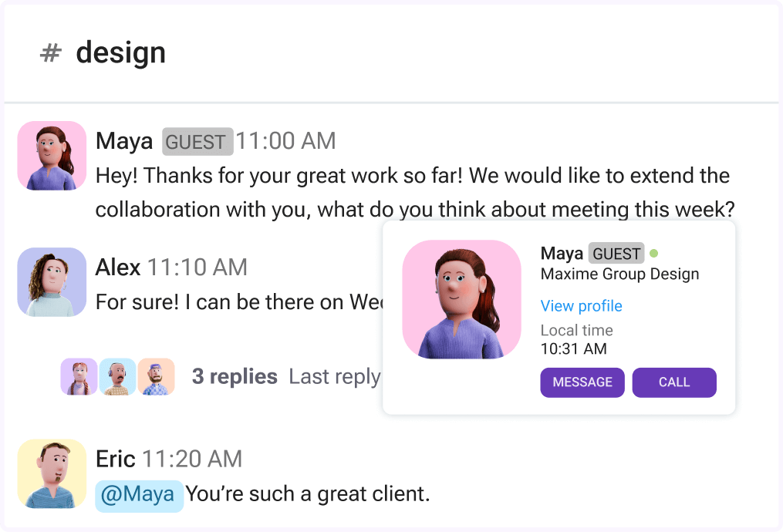Click the @Maya mention in Eric's message
Screen dimensions: 783x532
tap(139, 496)
